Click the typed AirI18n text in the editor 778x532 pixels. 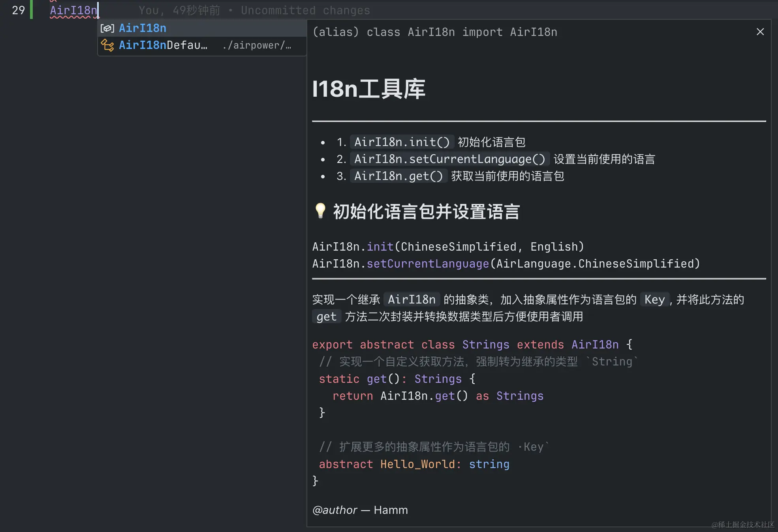click(73, 10)
